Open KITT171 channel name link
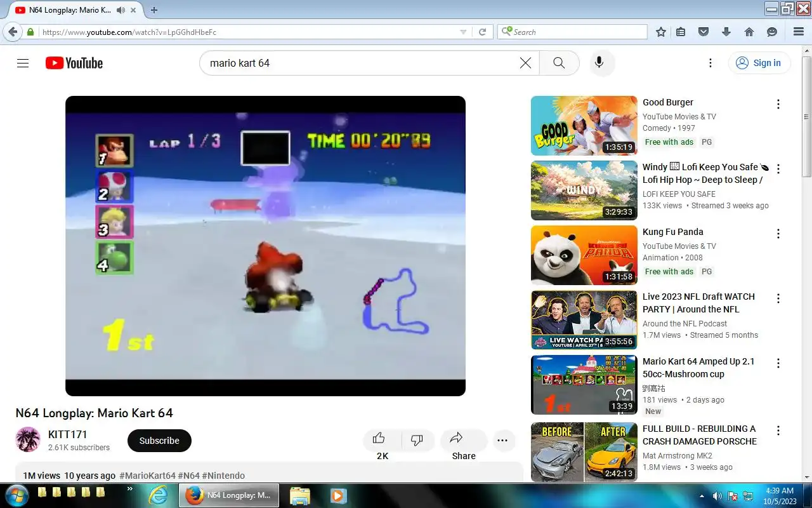The width and height of the screenshot is (812, 508). click(68, 434)
